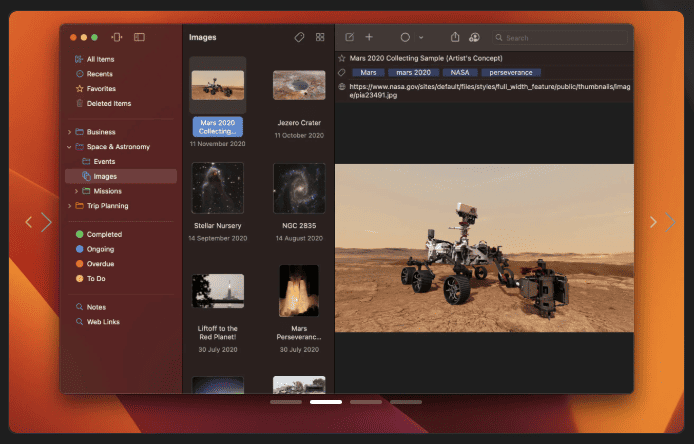
Task: Expand the Trip Planning folder chevron
Action: [69, 206]
